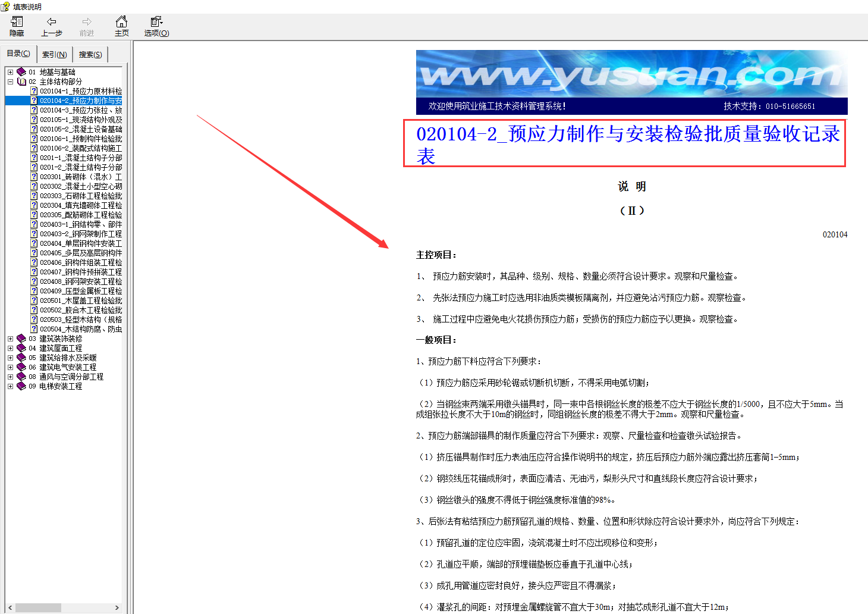Click the open book icon of 02 主体结构部分
The image size is (868, 614).
(x=21, y=82)
